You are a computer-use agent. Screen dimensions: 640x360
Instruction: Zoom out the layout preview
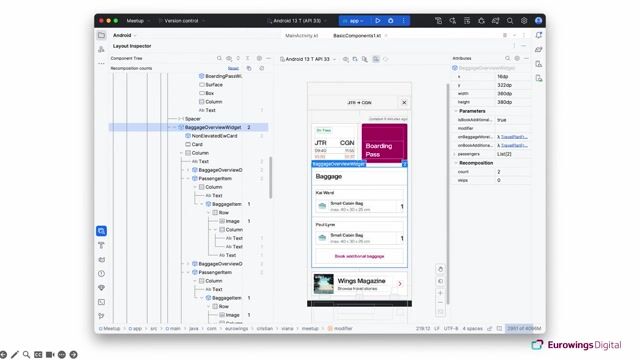[x=440, y=302]
